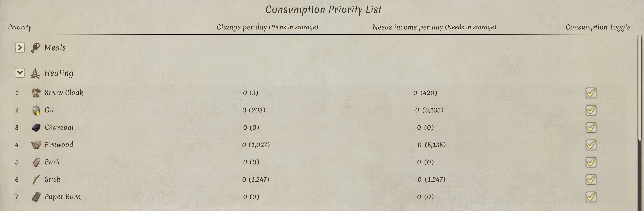Click the Consumption Toggle column header
Screen dimensions: 644x211
tap(598, 27)
